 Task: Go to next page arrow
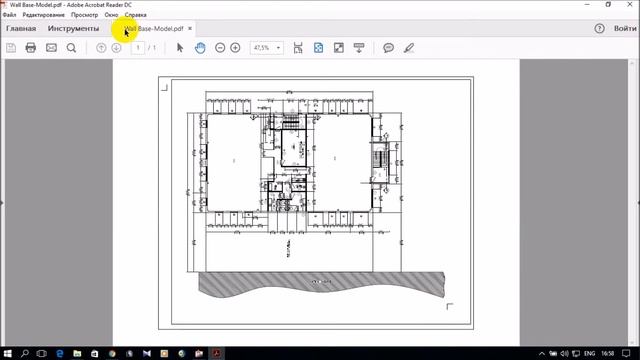116,48
